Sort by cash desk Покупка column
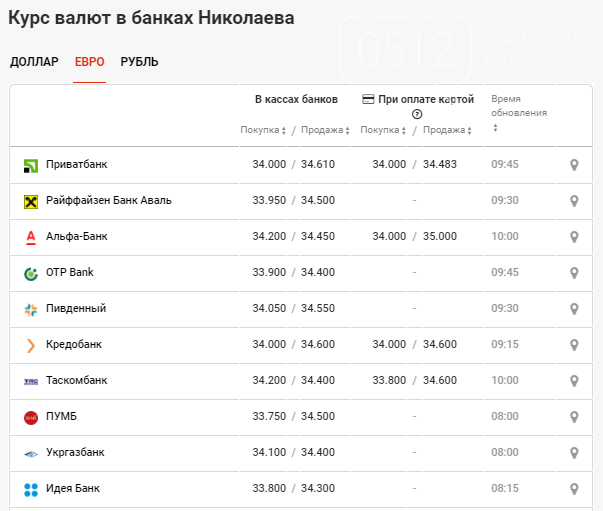The width and height of the screenshot is (603, 511). (x=263, y=130)
